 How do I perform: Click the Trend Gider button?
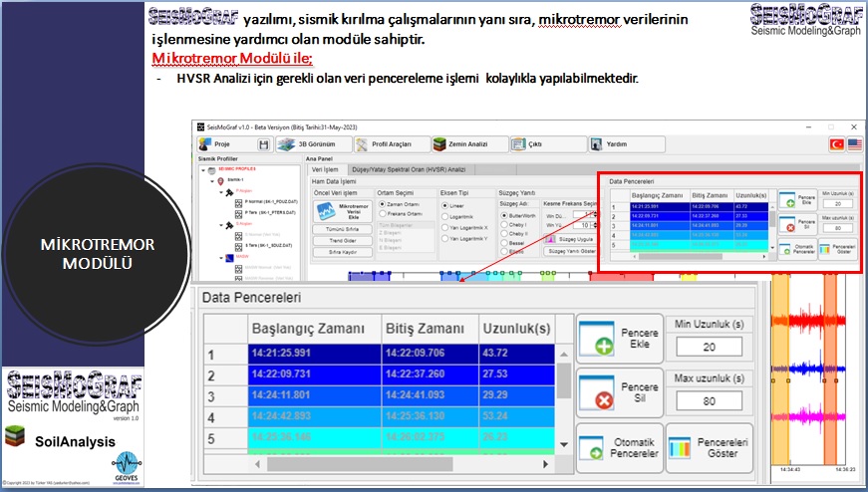point(343,241)
